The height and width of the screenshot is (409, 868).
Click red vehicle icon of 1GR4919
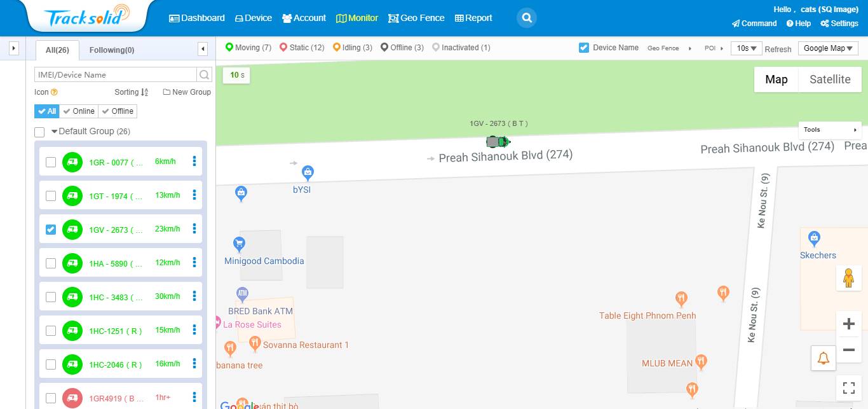click(72, 398)
